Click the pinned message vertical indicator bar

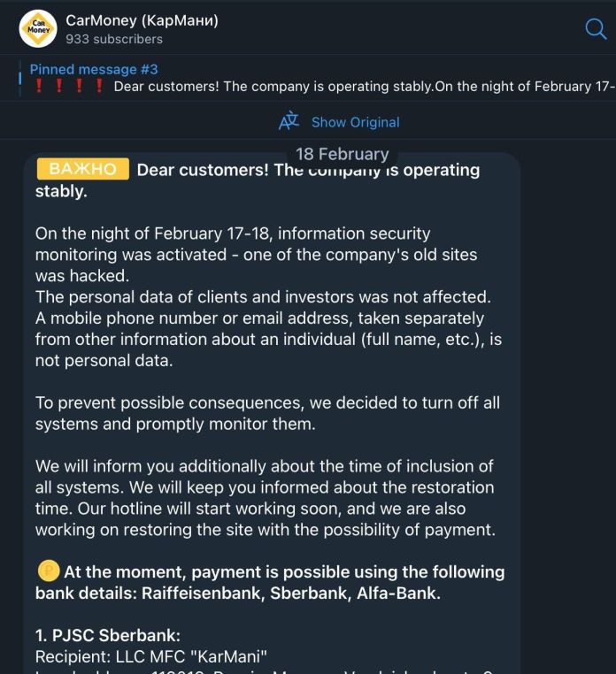(20, 78)
